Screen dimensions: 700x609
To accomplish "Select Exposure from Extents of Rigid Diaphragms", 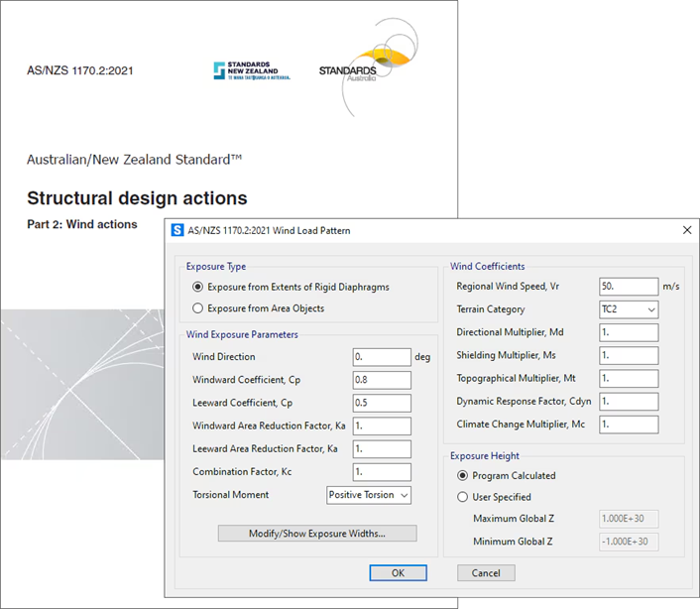I will [x=198, y=288].
